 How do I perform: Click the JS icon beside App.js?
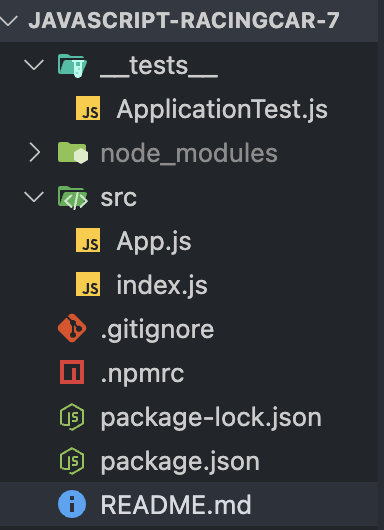pyautogui.click(x=88, y=240)
